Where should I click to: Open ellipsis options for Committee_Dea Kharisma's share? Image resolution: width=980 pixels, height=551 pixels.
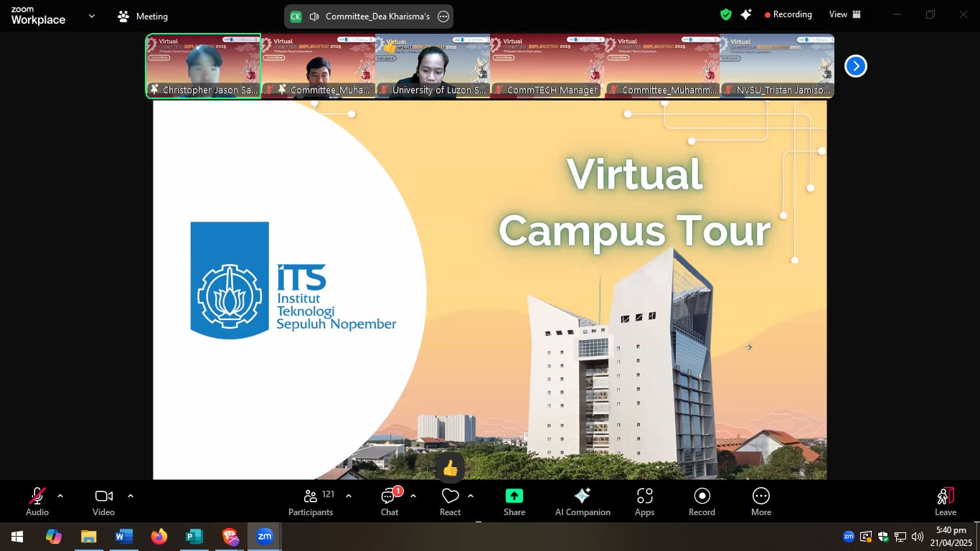(443, 17)
